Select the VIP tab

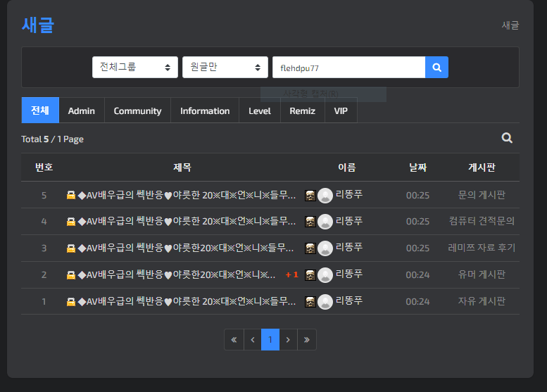(341, 111)
